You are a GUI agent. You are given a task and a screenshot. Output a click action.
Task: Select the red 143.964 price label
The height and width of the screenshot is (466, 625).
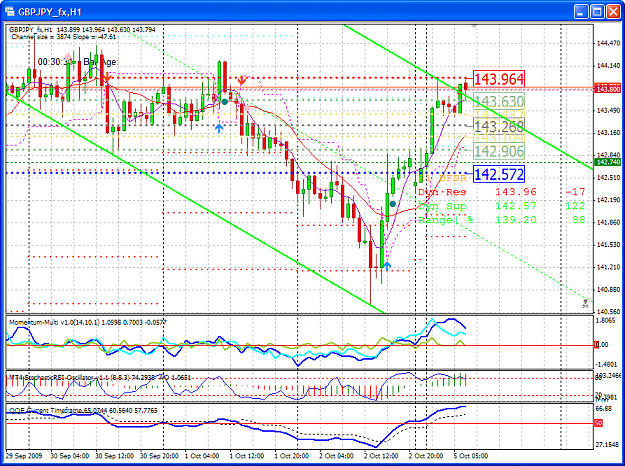point(499,79)
